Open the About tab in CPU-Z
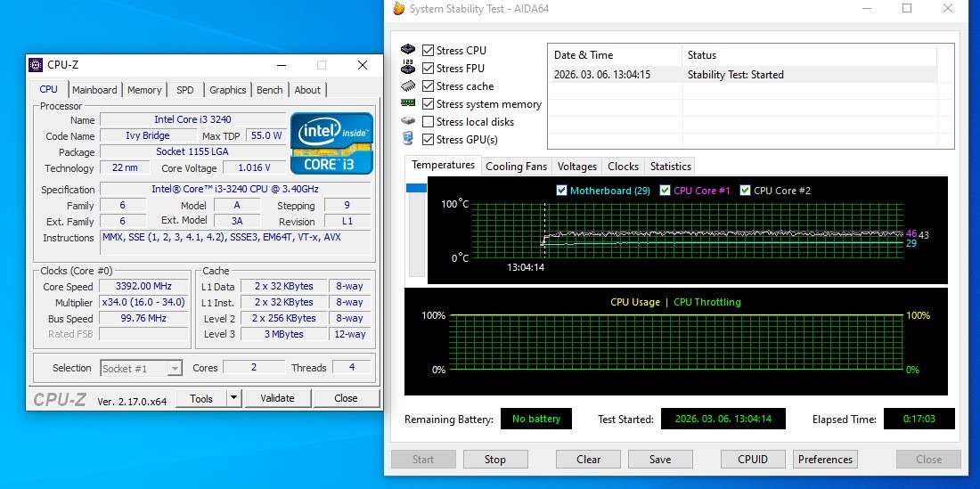The height and width of the screenshot is (489, 980). click(x=307, y=90)
